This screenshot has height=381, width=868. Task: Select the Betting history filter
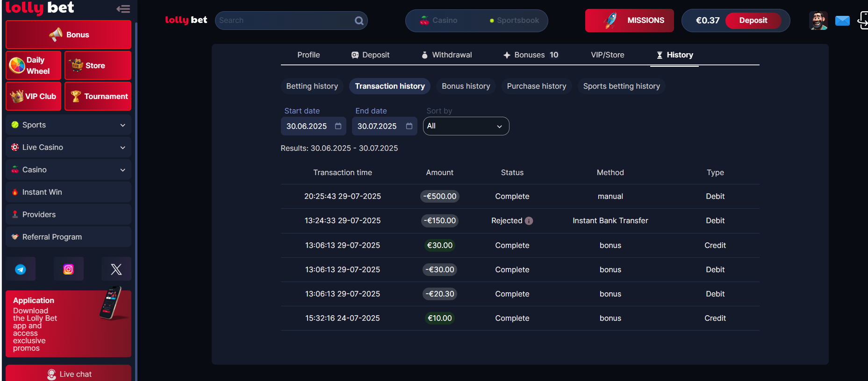click(x=312, y=86)
